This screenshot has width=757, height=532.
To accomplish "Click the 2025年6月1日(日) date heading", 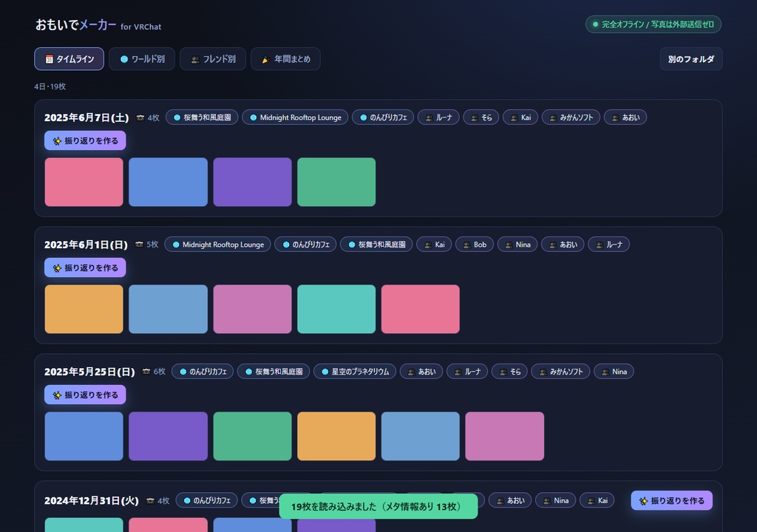I will pos(86,245).
